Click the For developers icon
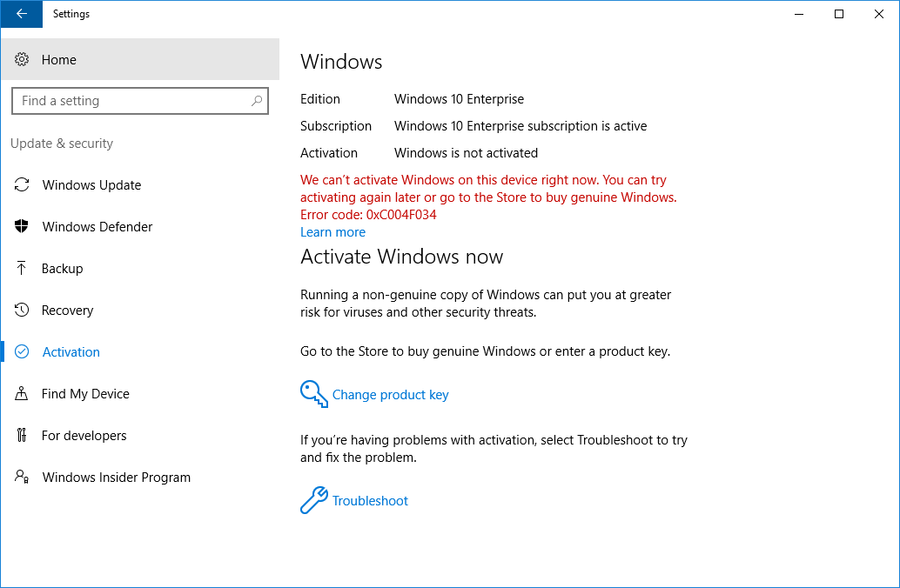The height and width of the screenshot is (588, 900). (x=24, y=435)
